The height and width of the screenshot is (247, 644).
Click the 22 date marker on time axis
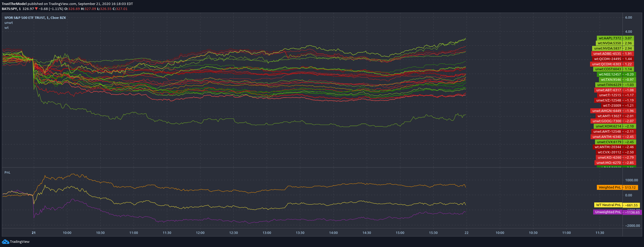[467, 233]
